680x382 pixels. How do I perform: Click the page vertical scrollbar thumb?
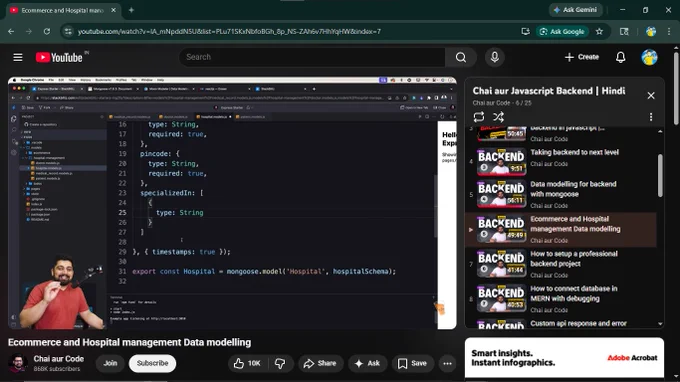pyautogui.click(x=677, y=87)
